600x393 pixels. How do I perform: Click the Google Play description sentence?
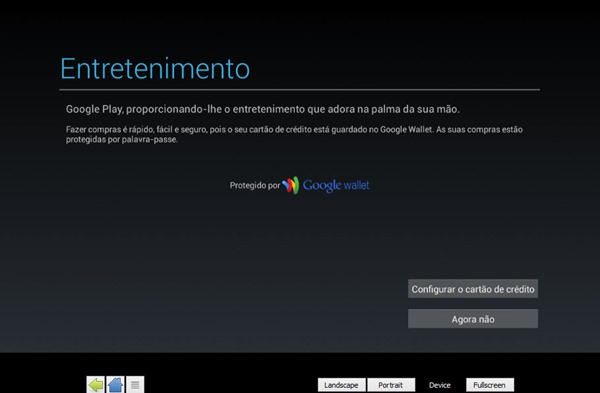coord(262,109)
